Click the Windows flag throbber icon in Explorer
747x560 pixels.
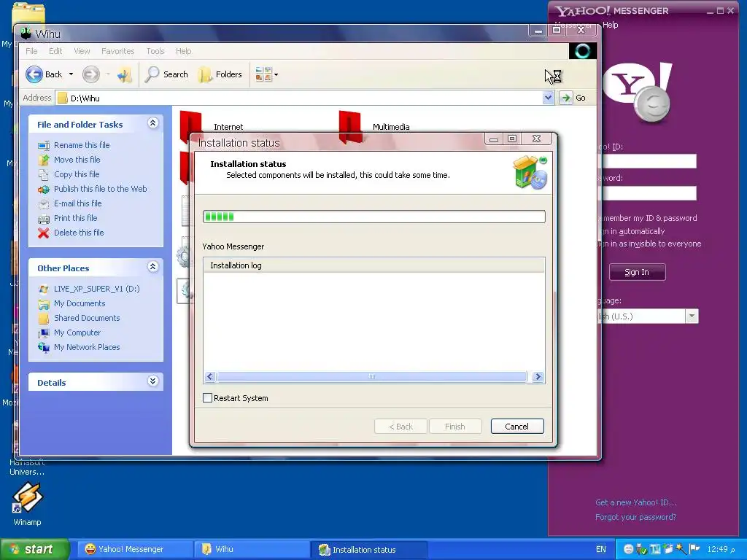583,51
